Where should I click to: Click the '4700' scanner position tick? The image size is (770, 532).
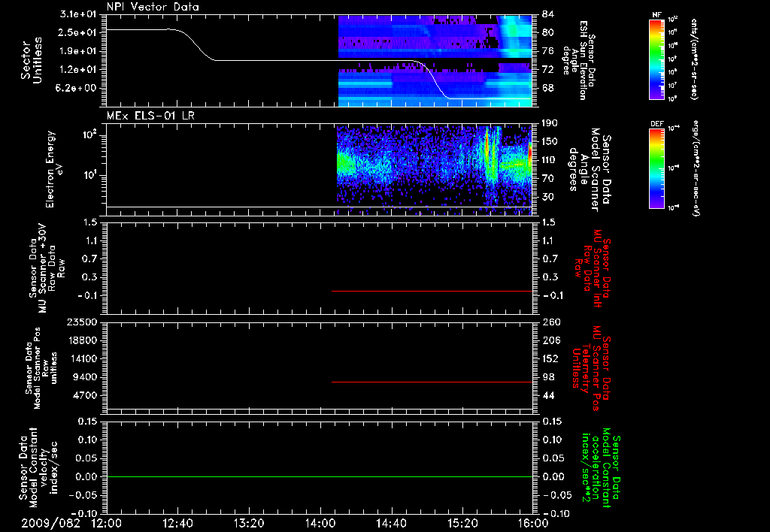(85, 395)
